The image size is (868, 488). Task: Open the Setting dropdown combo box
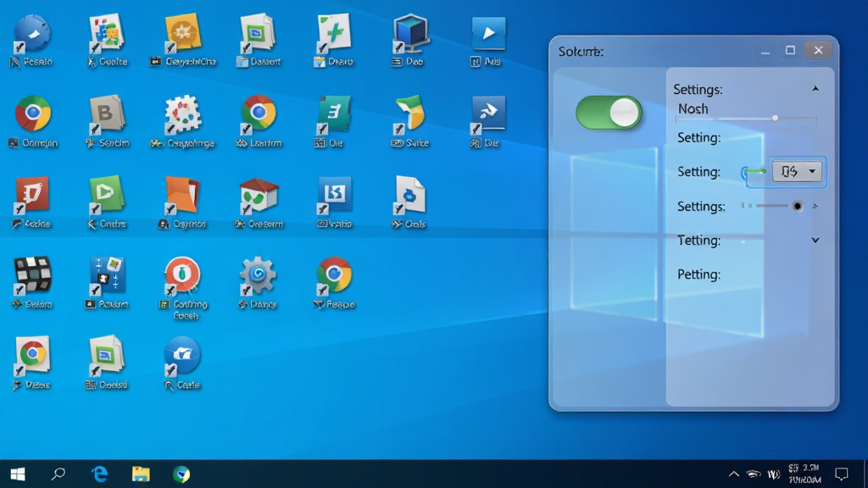click(x=797, y=171)
